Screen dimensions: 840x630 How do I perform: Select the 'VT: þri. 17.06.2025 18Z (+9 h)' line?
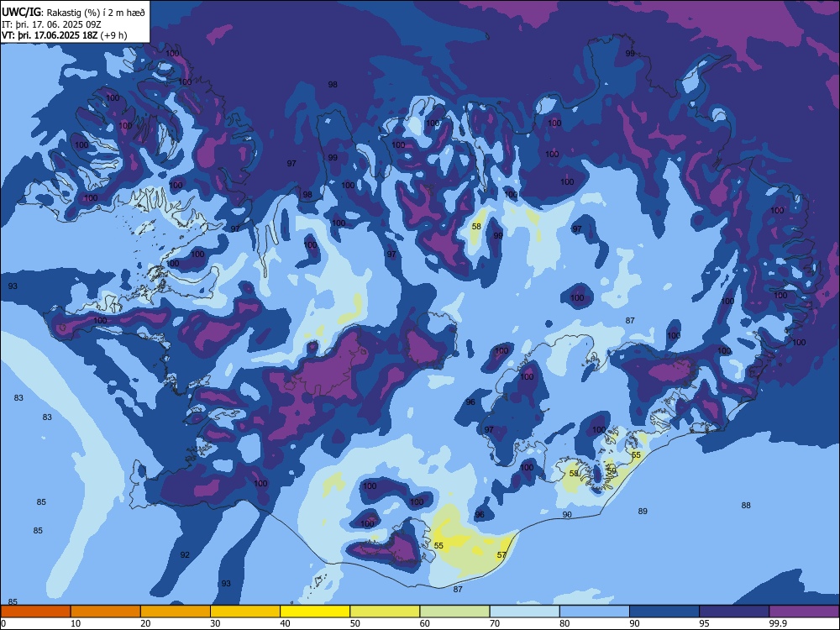coord(65,35)
